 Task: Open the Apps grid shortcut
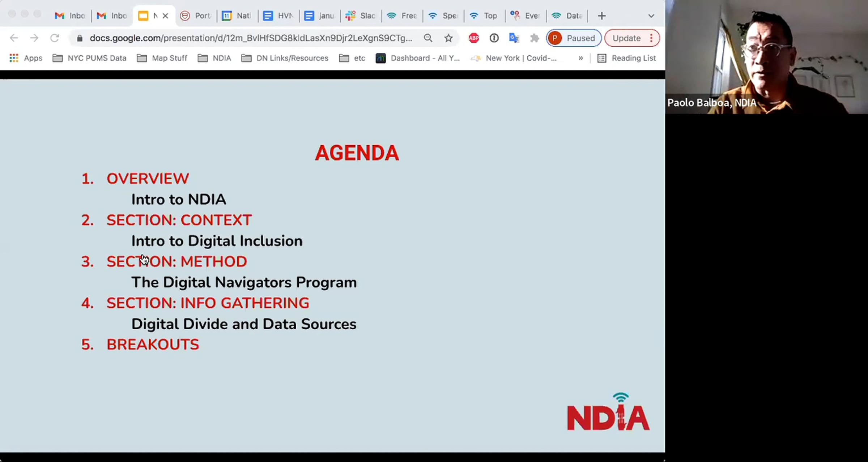(x=26, y=58)
